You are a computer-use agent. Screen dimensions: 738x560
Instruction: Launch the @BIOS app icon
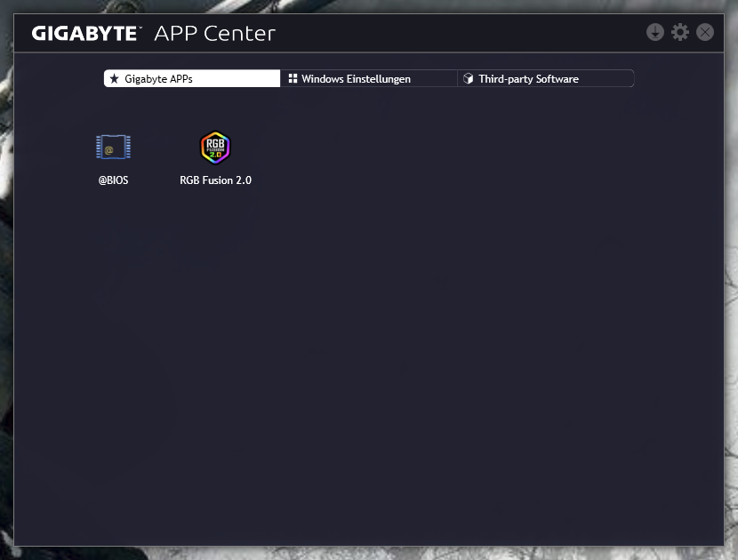[x=114, y=147]
